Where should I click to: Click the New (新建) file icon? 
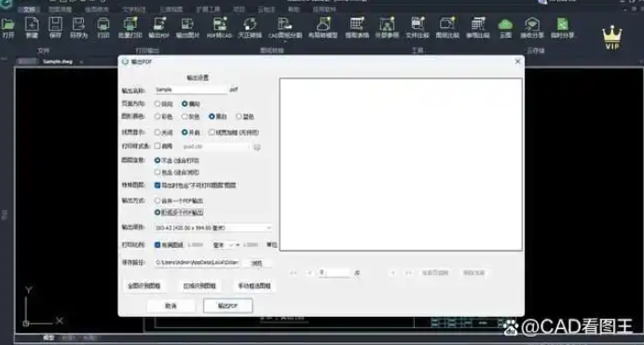coord(32,24)
